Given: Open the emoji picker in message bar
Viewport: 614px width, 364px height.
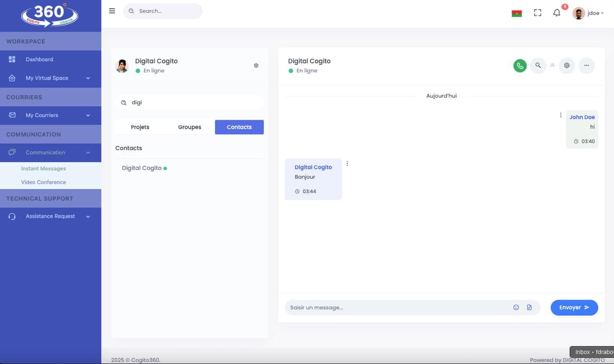Looking at the screenshot, I should (x=516, y=307).
